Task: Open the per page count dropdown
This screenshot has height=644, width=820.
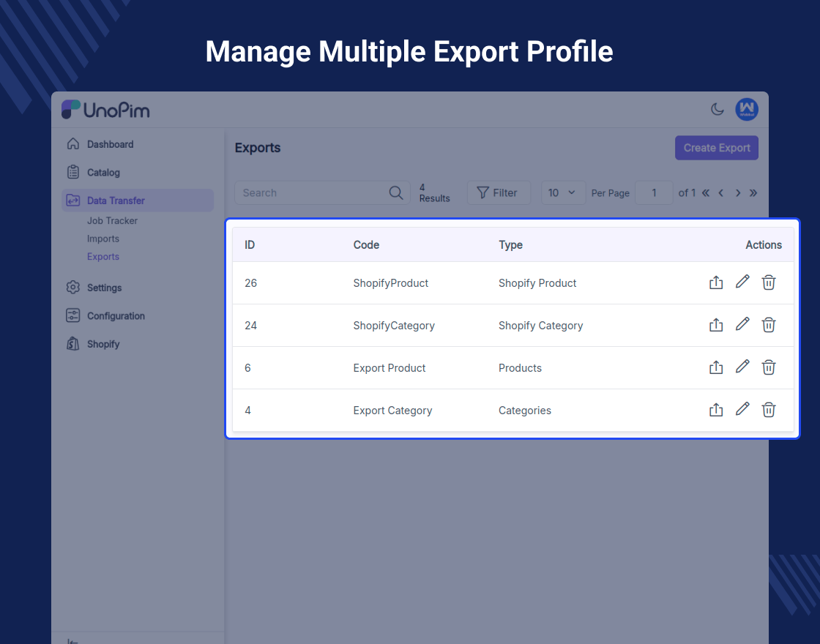Action: pos(563,193)
